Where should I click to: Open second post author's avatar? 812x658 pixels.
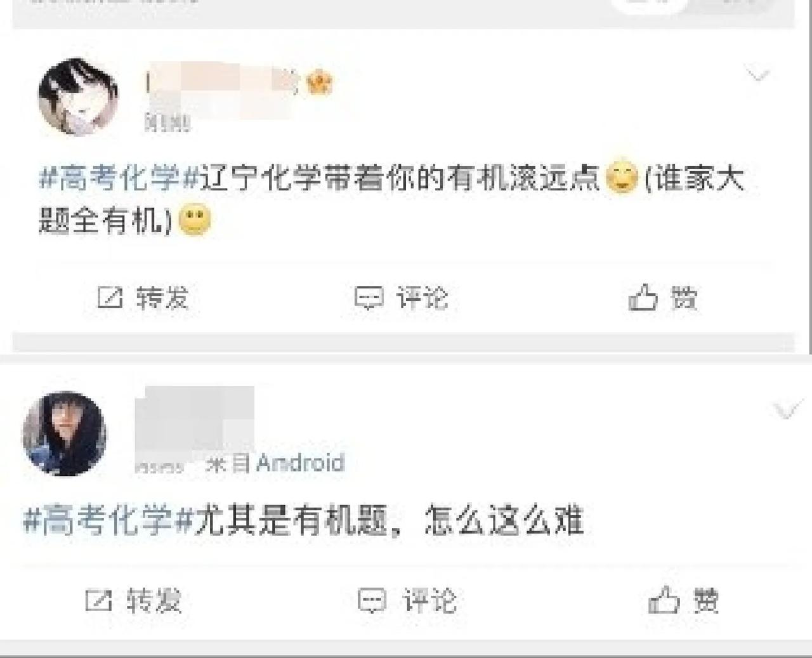point(64,433)
